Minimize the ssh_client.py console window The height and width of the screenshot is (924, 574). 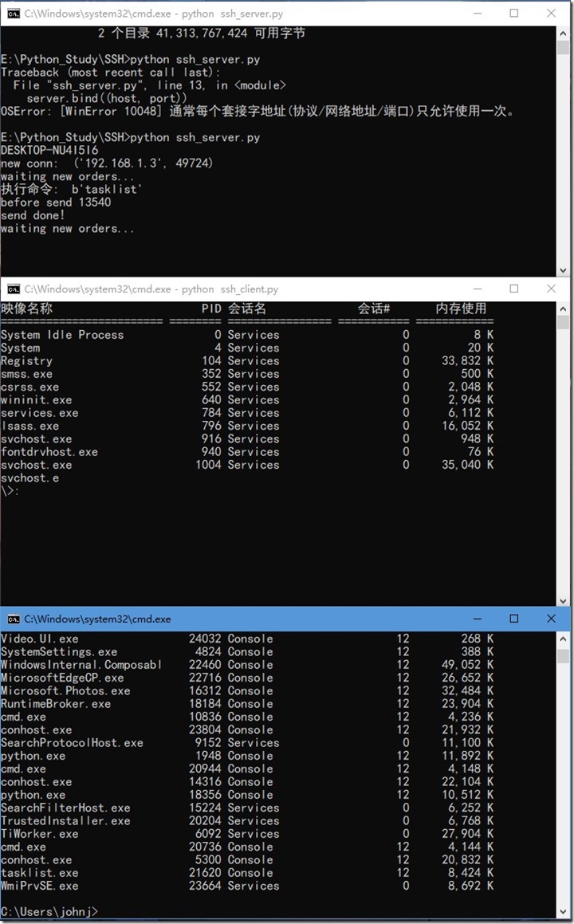click(478, 289)
